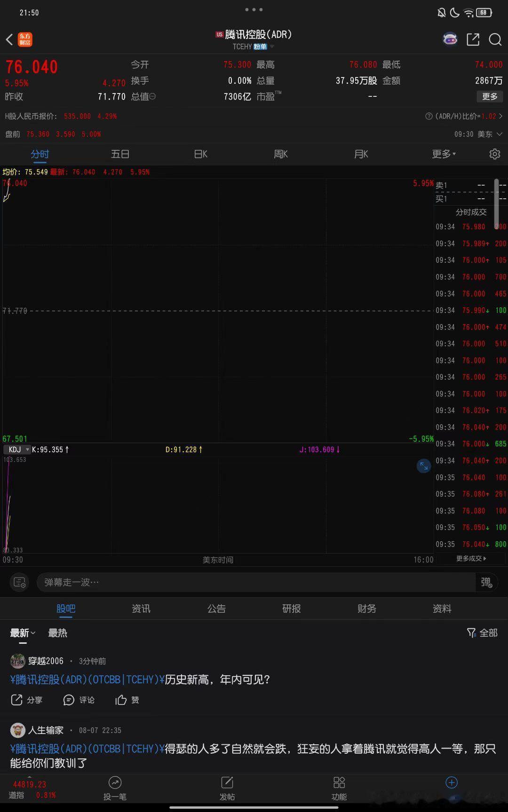Tap 穿越2006 user avatar
Viewport: 508px width, 812px height.
click(x=18, y=661)
